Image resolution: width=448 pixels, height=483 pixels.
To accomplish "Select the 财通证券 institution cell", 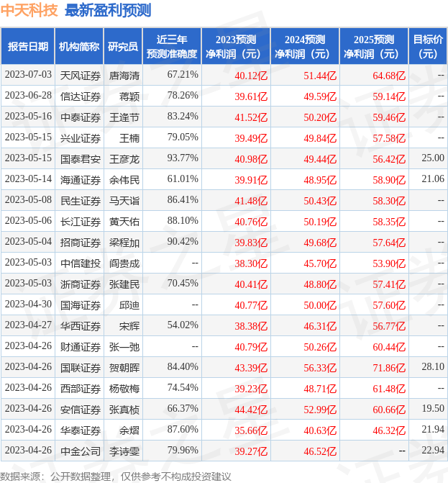I will tap(81, 347).
